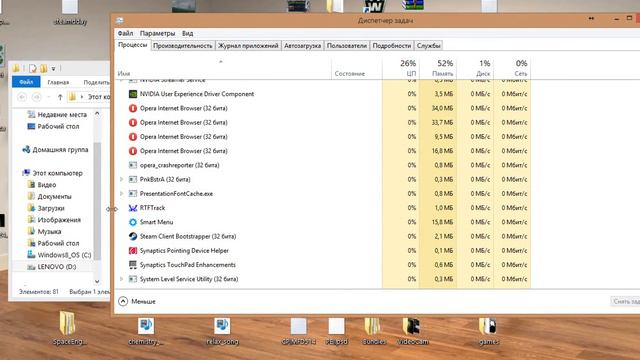Viewport: 640px width, 360px height.
Task: Switch to the Автозагрузка tab
Action: click(302, 46)
